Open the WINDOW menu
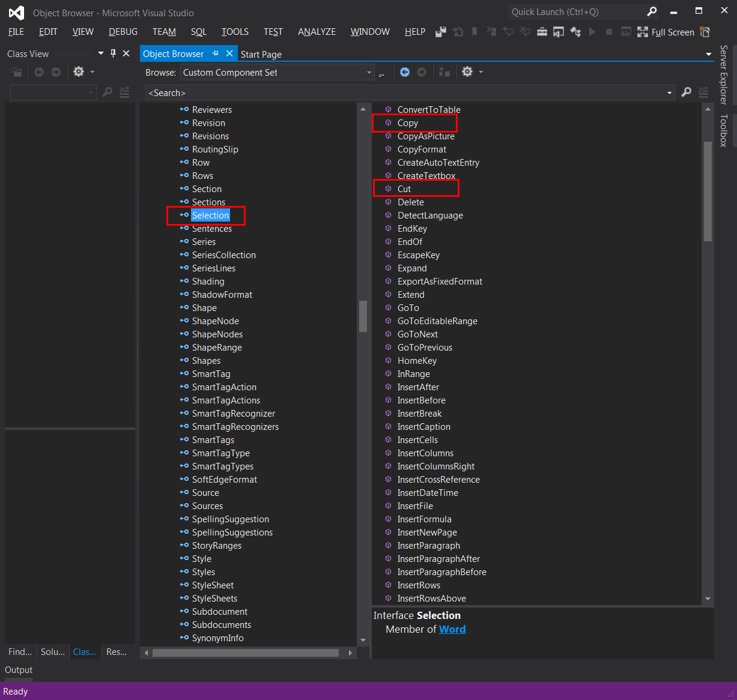Screen dimensions: 737x700 pyautogui.click(x=370, y=32)
